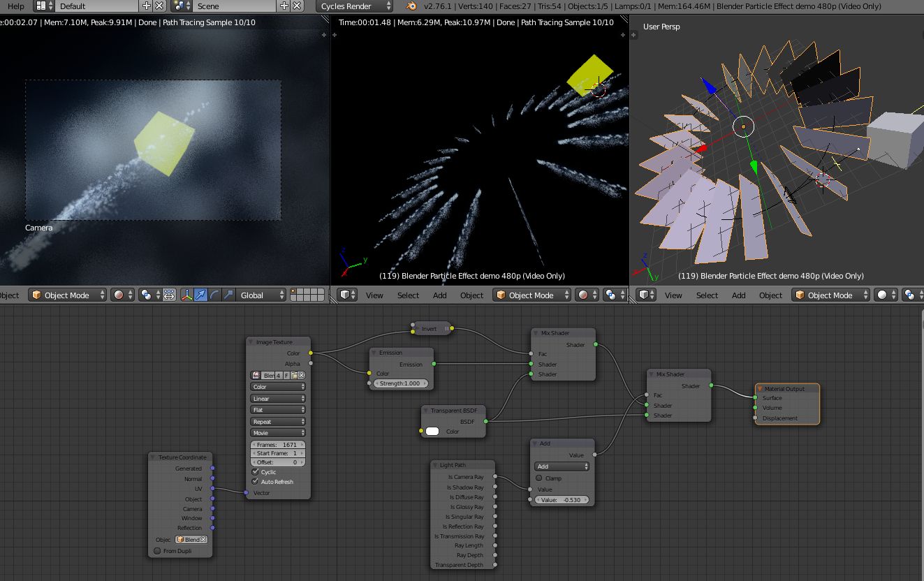Browse images in the Image Texture node
The width and height of the screenshot is (924, 581).
click(256, 375)
